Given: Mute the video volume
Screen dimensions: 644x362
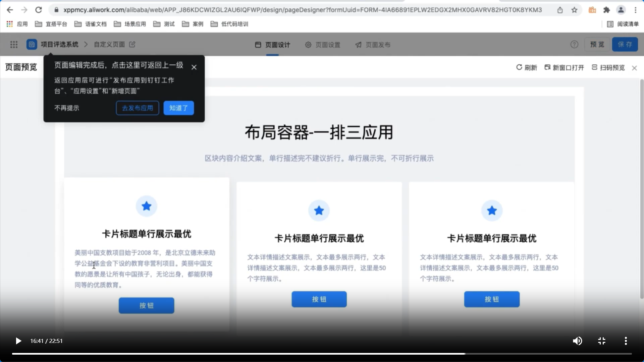Looking at the screenshot, I should pos(577,341).
